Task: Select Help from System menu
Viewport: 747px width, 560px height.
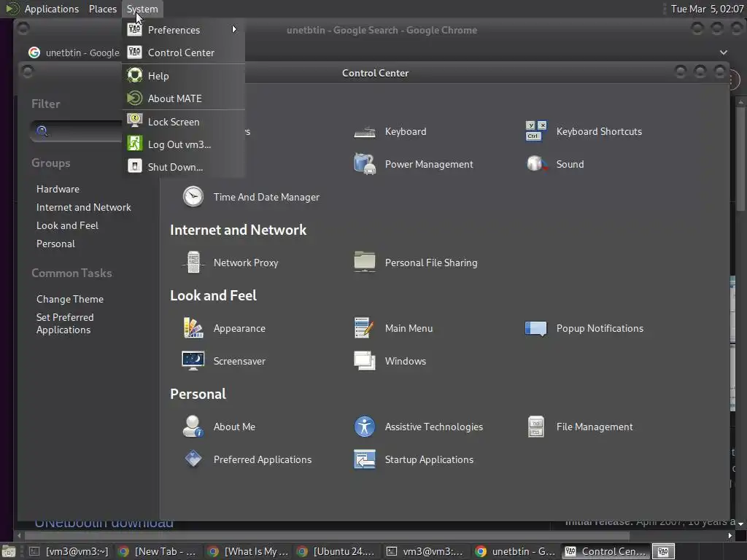Action: coord(183,76)
